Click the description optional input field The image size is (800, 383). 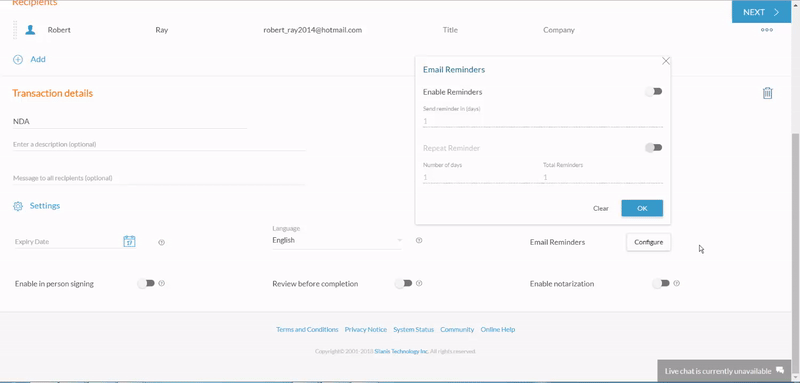159,144
